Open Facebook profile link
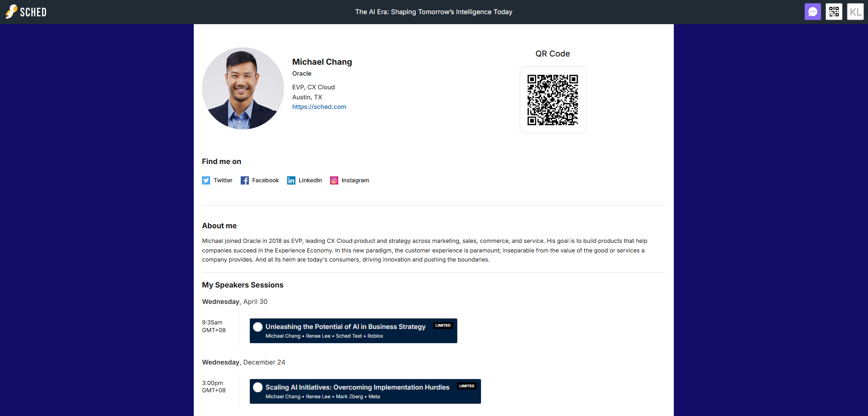 click(x=265, y=180)
